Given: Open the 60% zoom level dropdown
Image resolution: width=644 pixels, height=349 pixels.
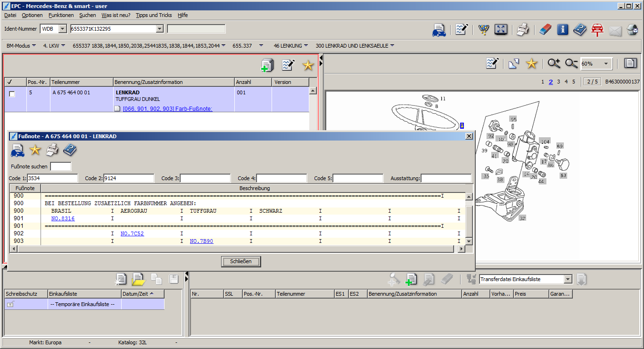Looking at the screenshot, I should click(606, 64).
